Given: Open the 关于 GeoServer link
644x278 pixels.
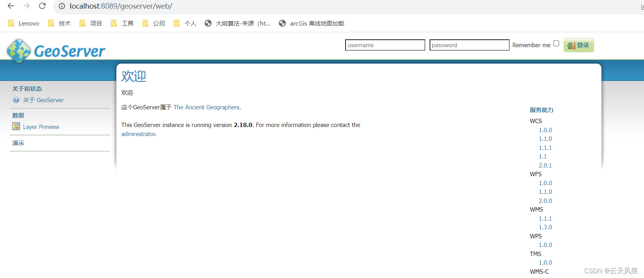Looking at the screenshot, I should (43, 100).
